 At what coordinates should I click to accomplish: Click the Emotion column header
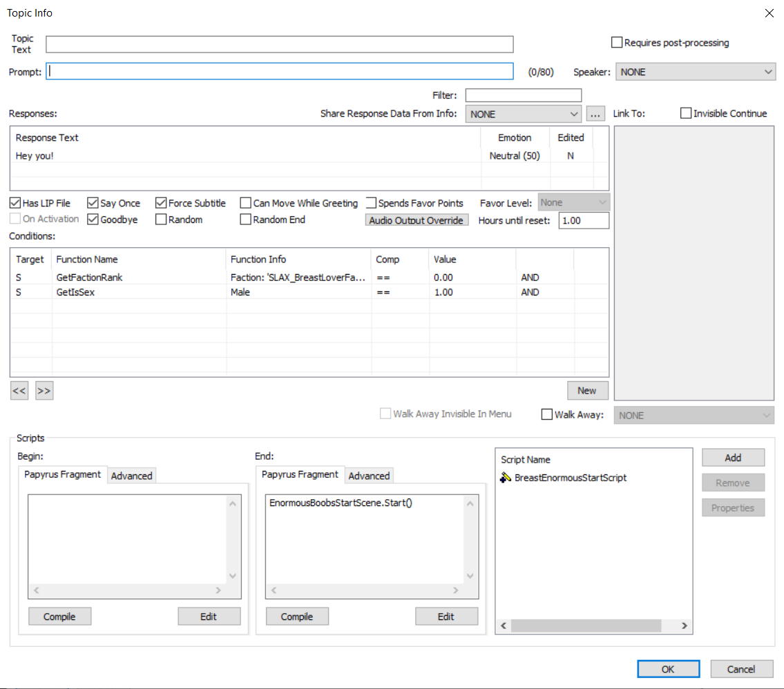515,137
